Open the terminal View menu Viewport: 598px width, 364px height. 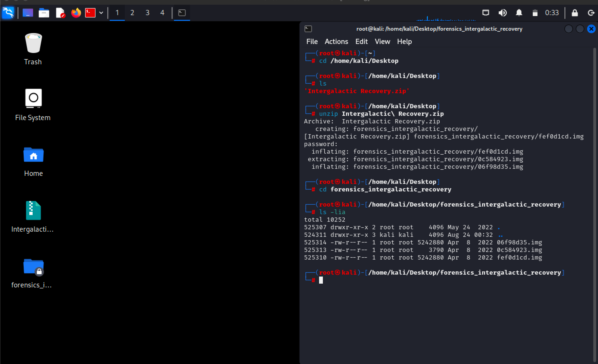tap(382, 42)
